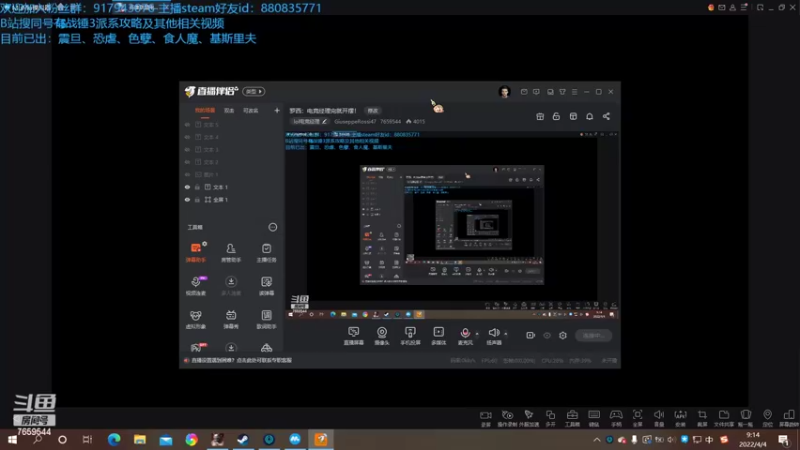Open the 弹幕秀 tool

click(x=231, y=319)
